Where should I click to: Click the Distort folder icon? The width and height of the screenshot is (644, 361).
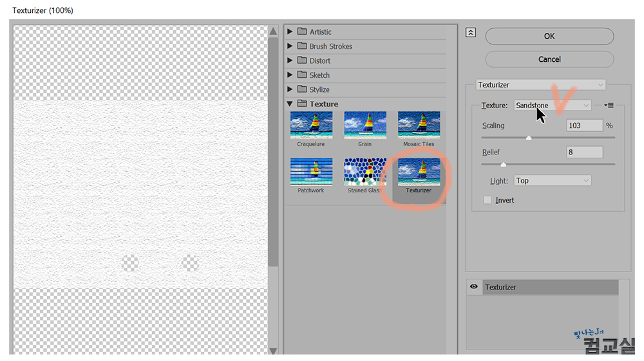302,60
